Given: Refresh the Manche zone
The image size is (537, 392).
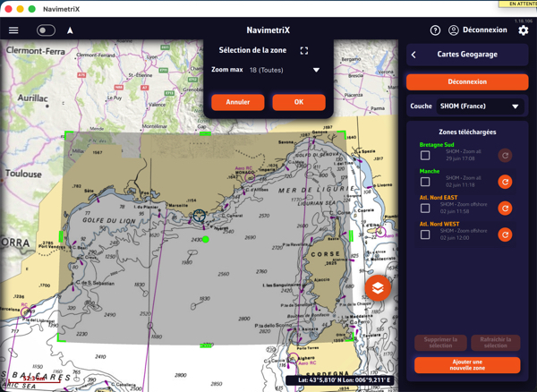Looking at the screenshot, I should 505,182.
